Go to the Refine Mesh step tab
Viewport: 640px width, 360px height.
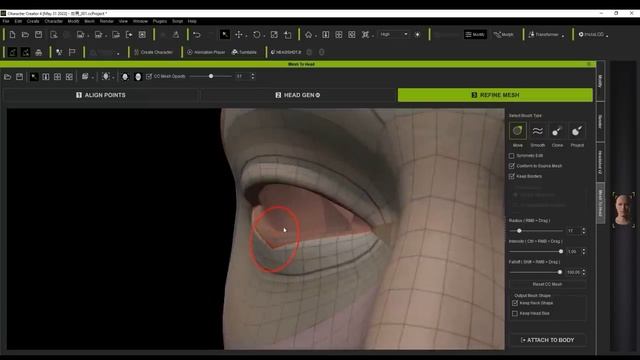pyautogui.click(x=495, y=95)
